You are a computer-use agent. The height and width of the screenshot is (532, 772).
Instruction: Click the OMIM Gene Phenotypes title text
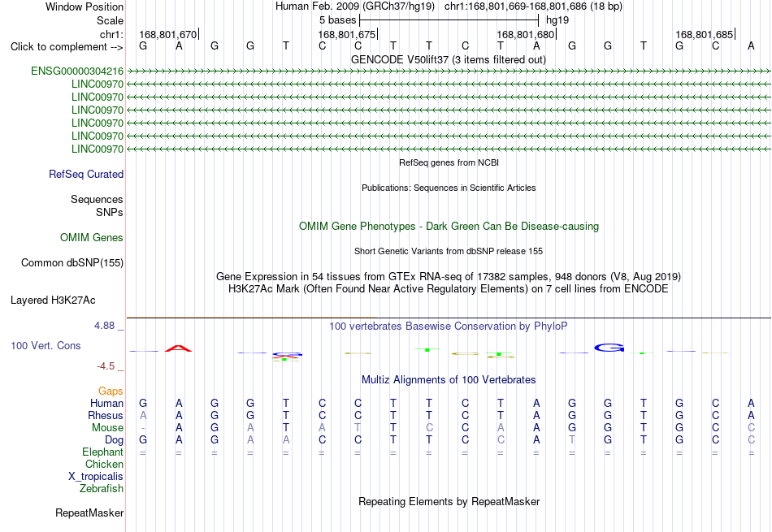tap(449, 227)
